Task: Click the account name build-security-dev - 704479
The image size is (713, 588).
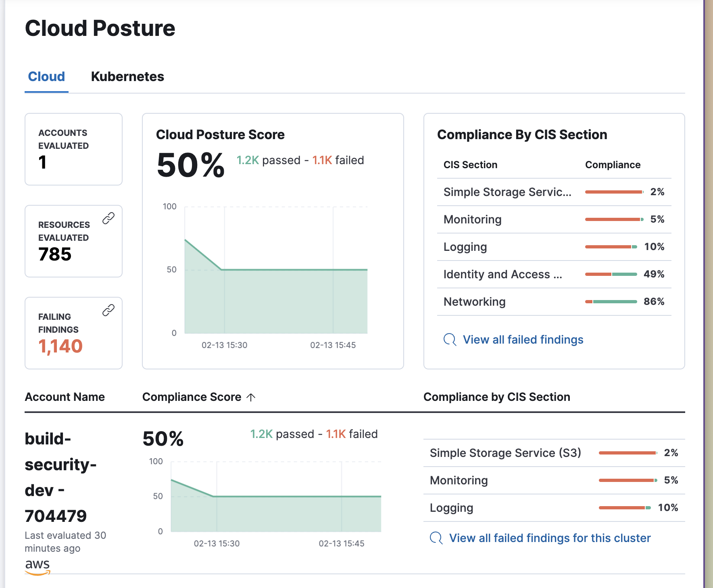Action: [60, 476]
